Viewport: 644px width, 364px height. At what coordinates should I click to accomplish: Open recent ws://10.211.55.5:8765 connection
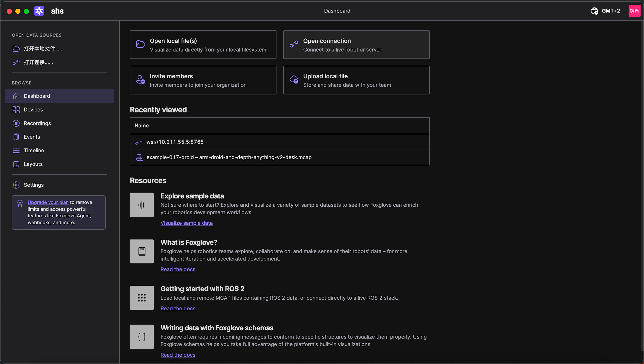(x=175, y=142)
